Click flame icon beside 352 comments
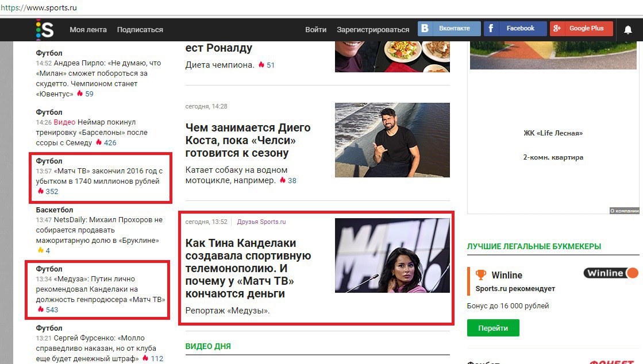Image resolution: width=643 pixels, height=364 pixels. [41, 191]
